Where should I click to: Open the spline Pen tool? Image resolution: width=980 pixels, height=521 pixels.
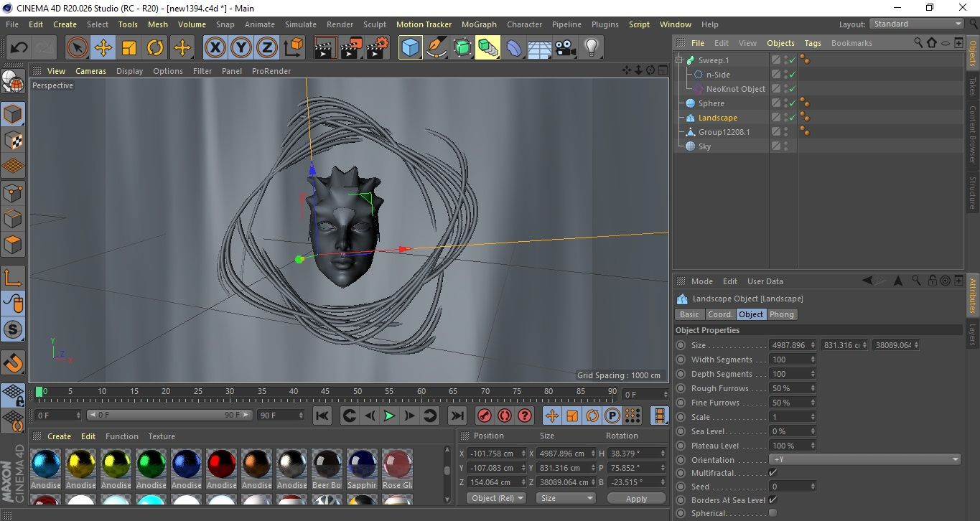[x=436, y=48]
